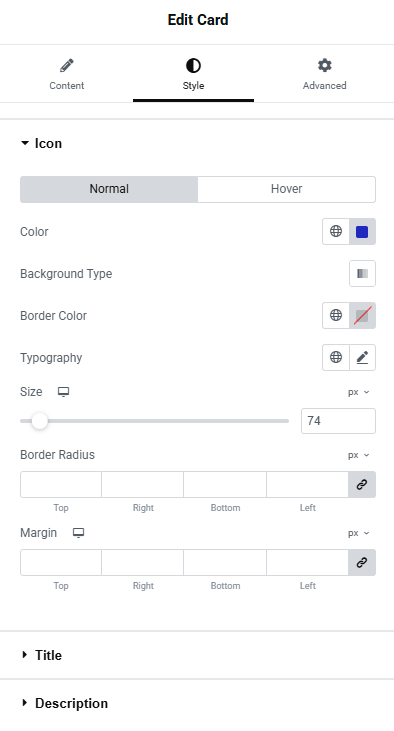Open the Margin px unit dropdown

coord(359,533)
